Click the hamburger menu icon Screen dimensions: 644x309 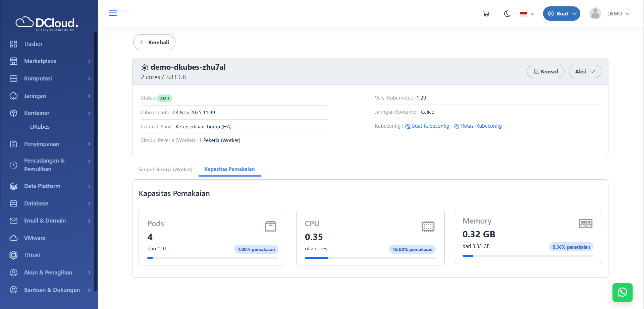113,13
